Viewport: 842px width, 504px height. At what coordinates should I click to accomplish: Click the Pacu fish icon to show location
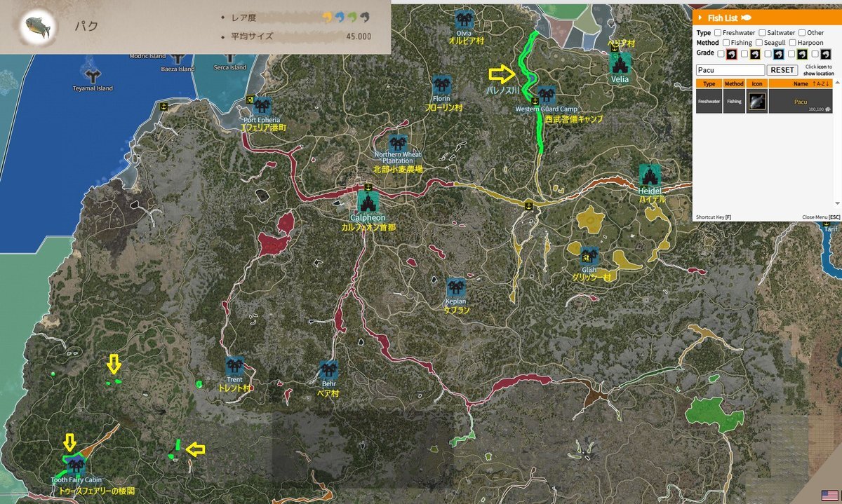tap(756, 102)
